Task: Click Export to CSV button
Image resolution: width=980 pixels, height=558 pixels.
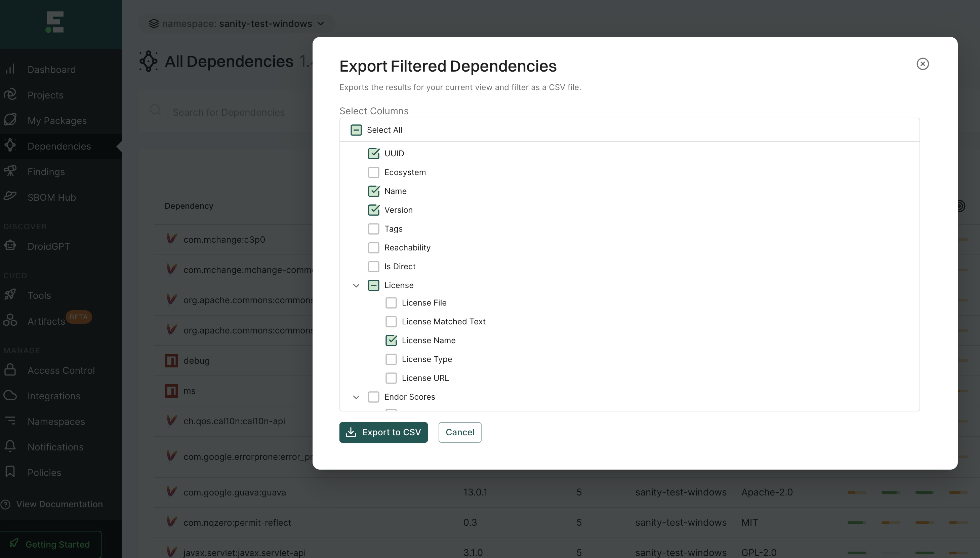Action: 383,432
